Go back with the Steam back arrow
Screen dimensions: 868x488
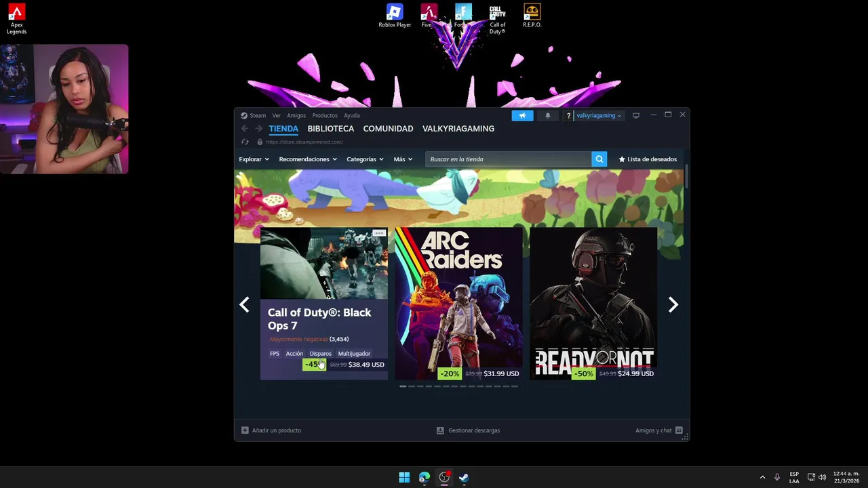pyautogui.click(x=245, y=129)
